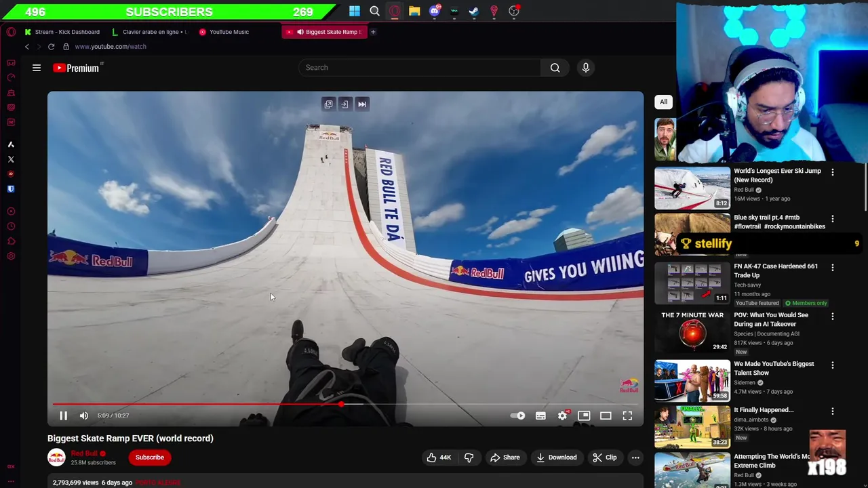Toggle the autoplay switch
868x488 pixels.
tap(518, 415)
